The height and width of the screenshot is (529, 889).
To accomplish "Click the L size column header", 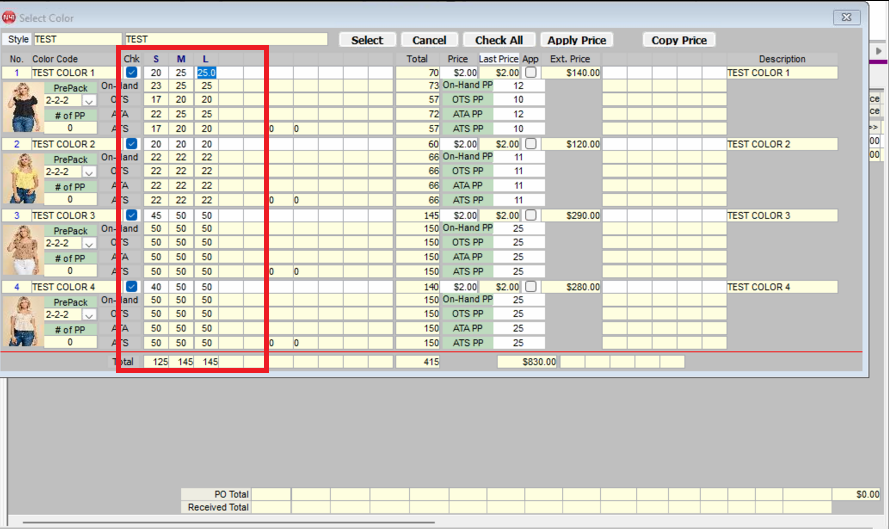I will click(205, 59).
